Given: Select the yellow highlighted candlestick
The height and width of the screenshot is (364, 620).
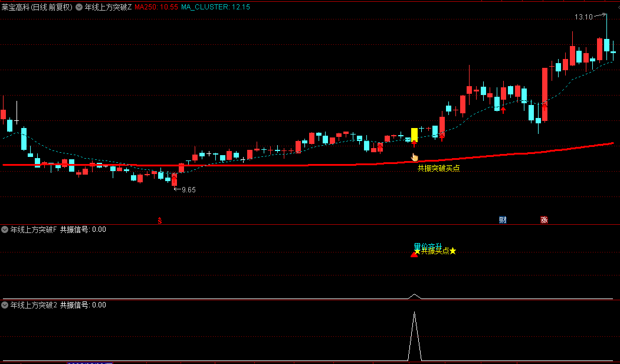Looking at the screenshot, I should click(x=414, y=135).
